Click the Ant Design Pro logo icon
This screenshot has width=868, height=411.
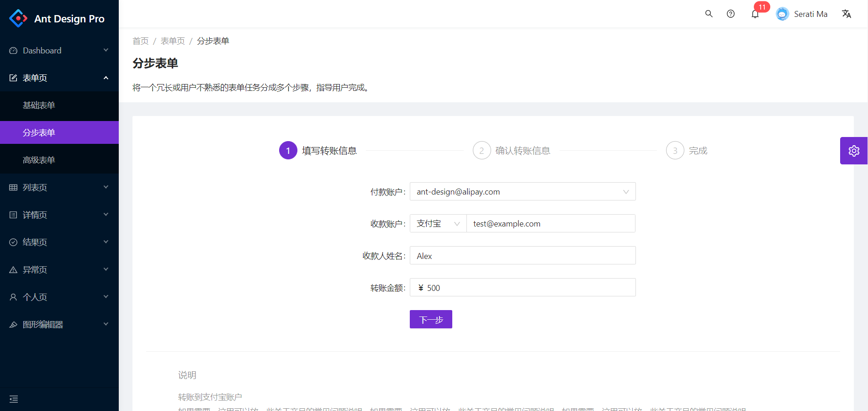(x=18, y=18)
